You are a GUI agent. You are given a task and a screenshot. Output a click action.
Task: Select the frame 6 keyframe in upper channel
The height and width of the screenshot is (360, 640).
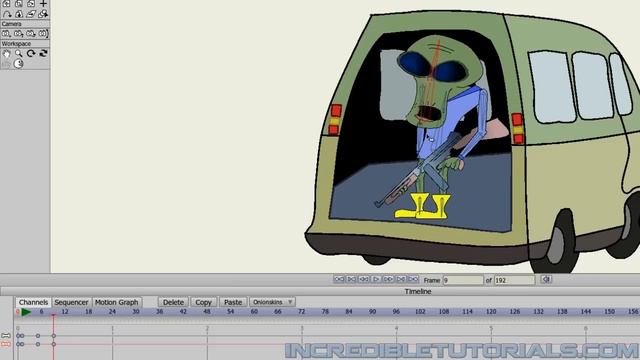pyautogui.click(x=38, y=336)
